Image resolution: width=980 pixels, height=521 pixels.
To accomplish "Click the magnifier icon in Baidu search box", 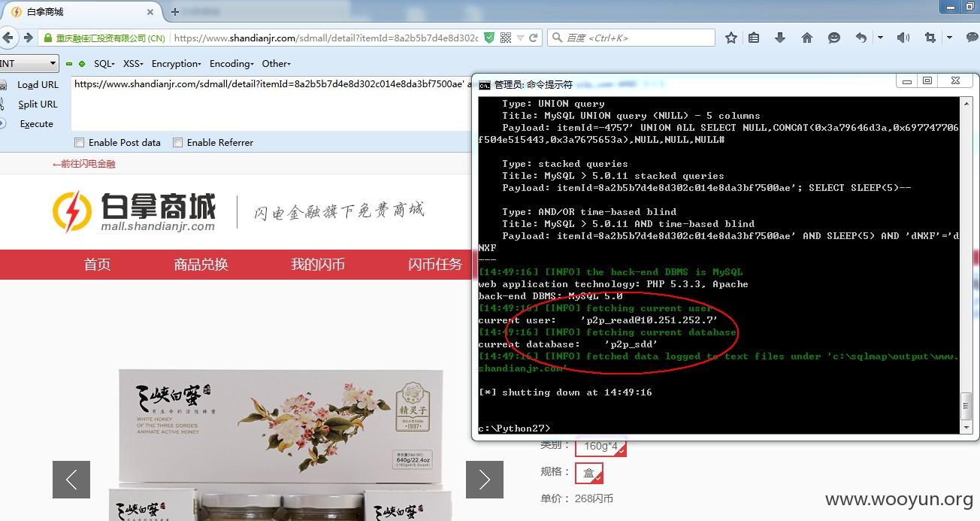I will point(557,38).
